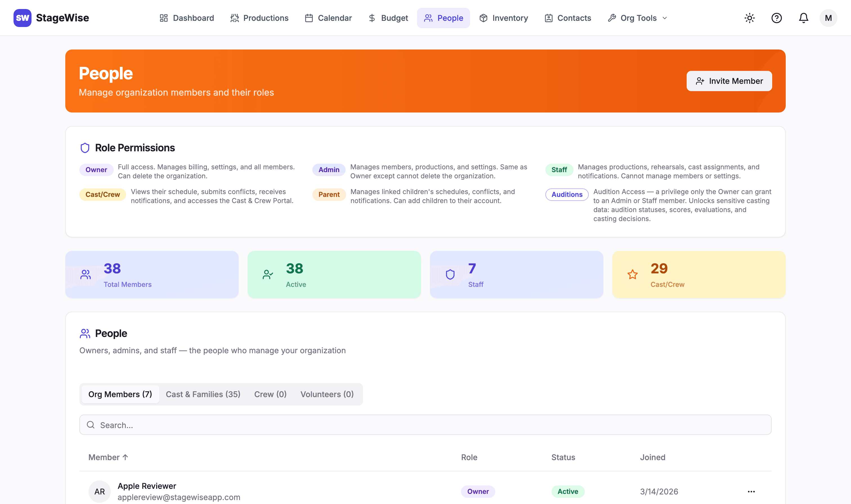Viewport: 851px width, 504px height.
Task: Go to the Productions page
Action: pyautogui.click(x=259, y=18)
